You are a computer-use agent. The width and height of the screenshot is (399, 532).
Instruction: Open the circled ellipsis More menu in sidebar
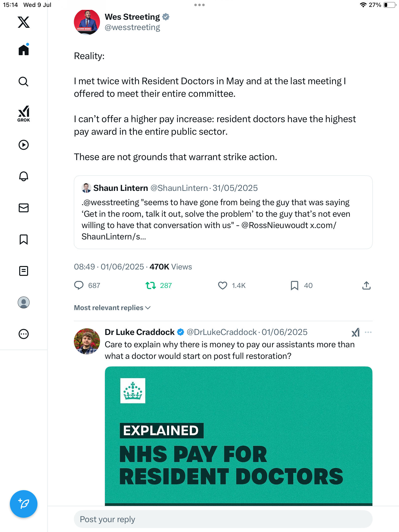(x=24, y=334)
